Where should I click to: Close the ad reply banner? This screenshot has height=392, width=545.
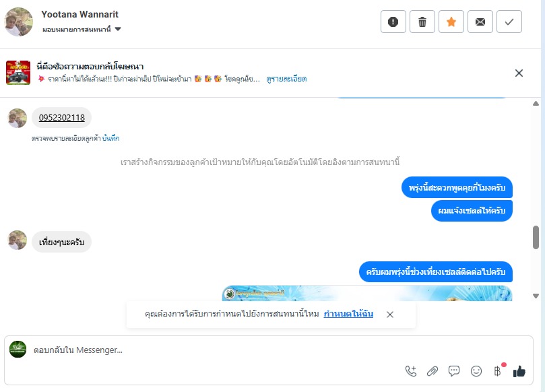tap(519, 73)
